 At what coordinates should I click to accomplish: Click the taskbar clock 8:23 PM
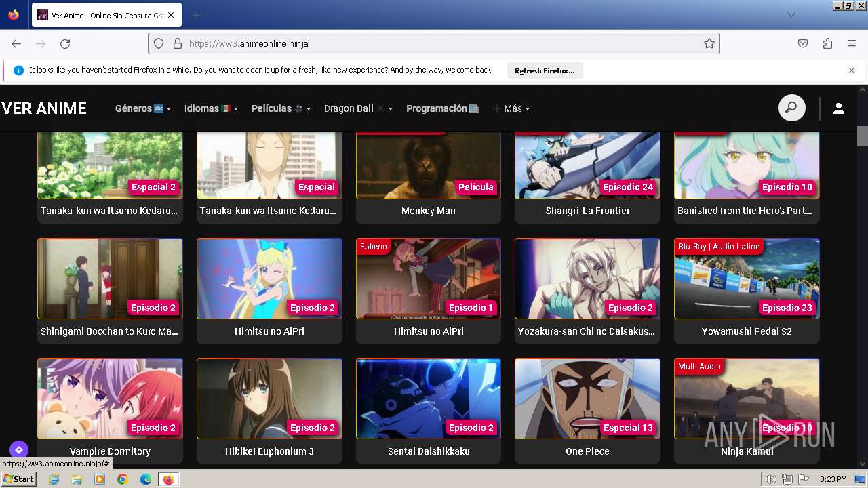click(x=833, y=479)
